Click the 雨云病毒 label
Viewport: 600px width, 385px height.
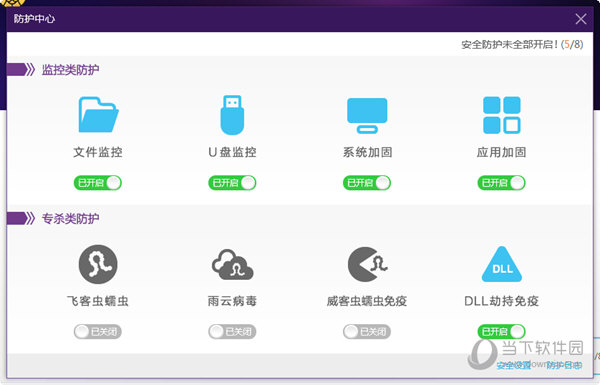232,301
